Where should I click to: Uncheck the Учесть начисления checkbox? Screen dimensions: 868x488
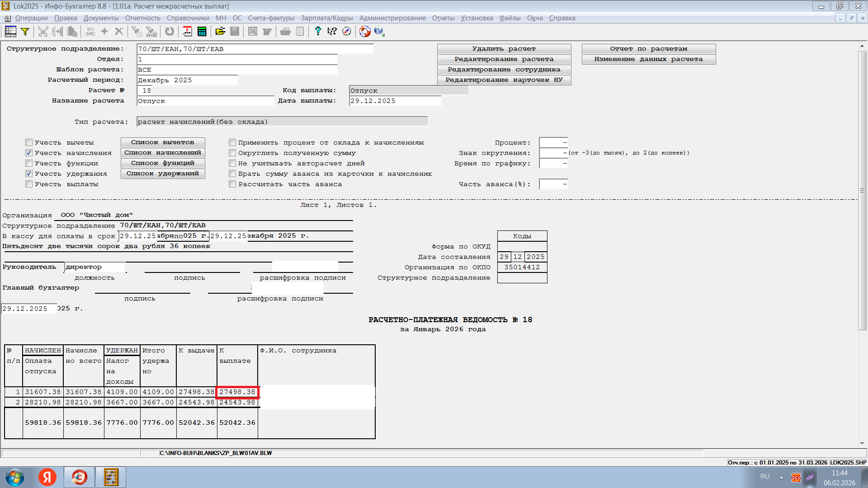pyautogui.click(x=29, y=153)
